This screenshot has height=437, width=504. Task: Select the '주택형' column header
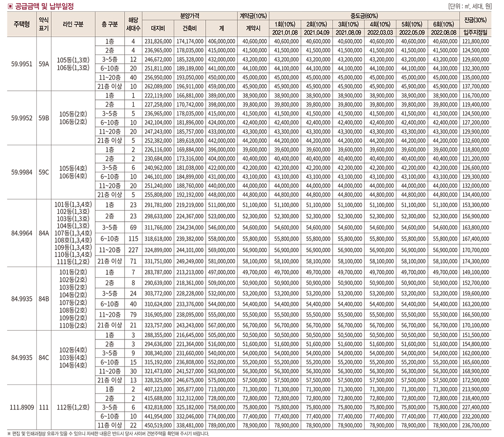(22, 24)
